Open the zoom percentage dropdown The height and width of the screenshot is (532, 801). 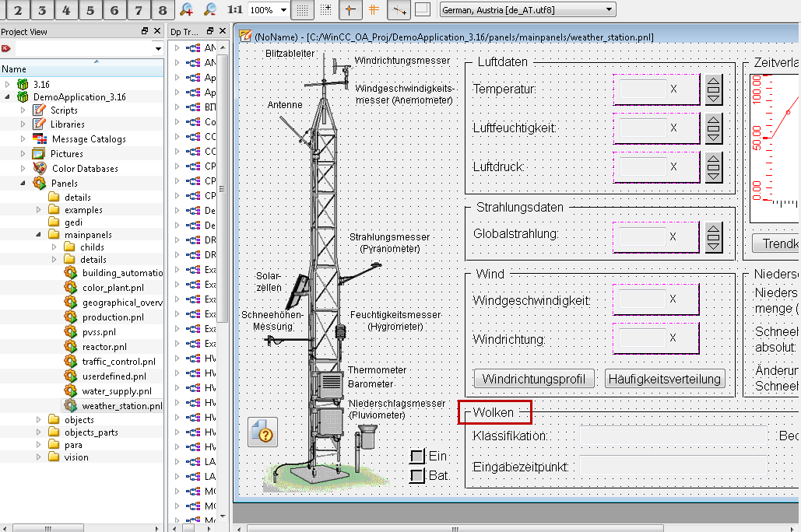click(283, 10)
